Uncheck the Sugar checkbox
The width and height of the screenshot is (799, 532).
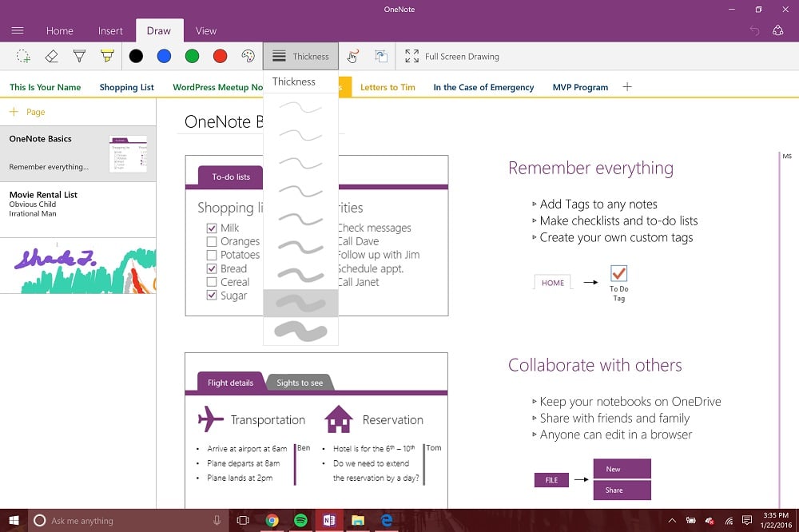[x=212, y=295]
